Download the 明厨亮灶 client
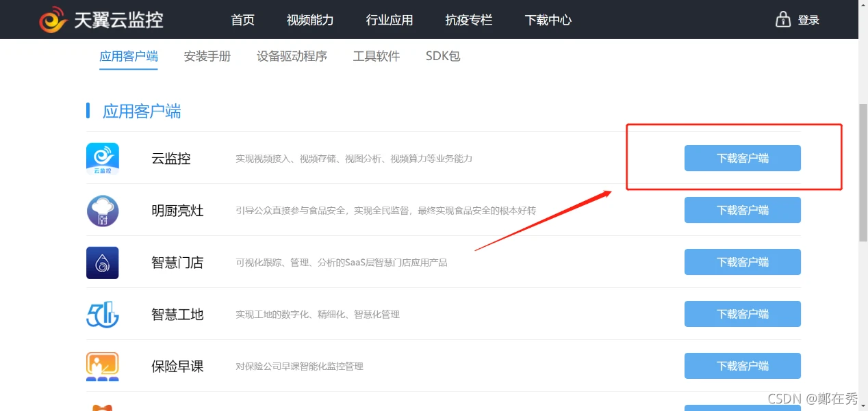The width and height of the screenshot is (868, 411). click(743, 210)
